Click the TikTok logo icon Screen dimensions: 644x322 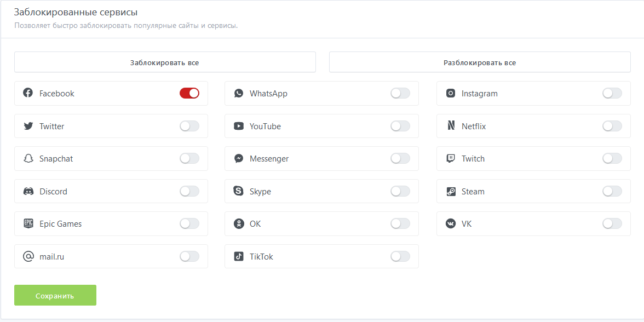pos(239,257)
